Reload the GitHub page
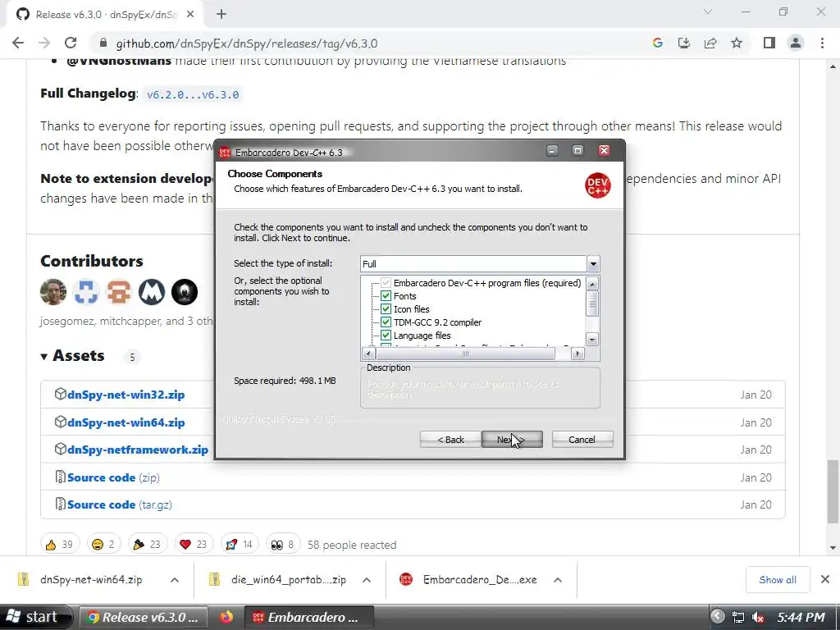 coord(71,43)
